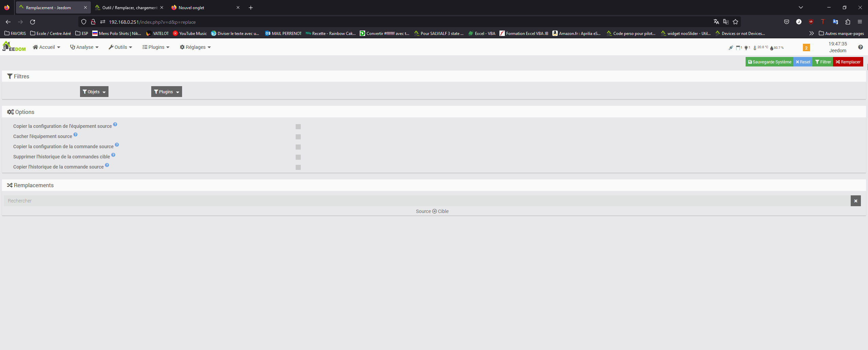Show help for Copier l'historique de la commande source
Image resolution: width=868 pixels, height=350 pixels.
[107, 165]
